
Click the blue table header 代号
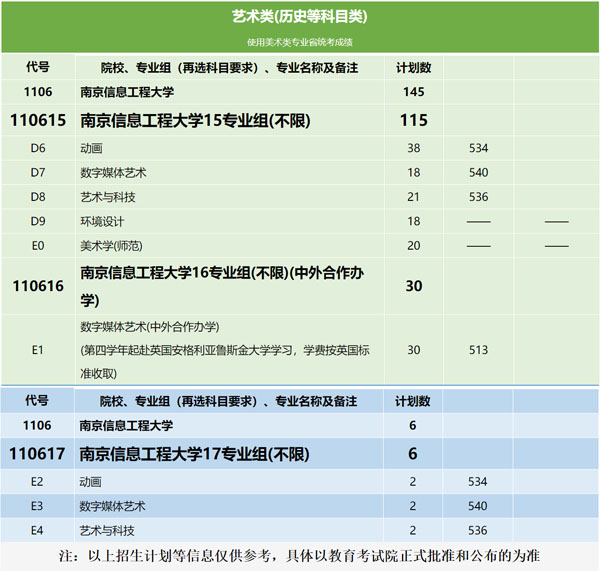click(x=37, y=401)
